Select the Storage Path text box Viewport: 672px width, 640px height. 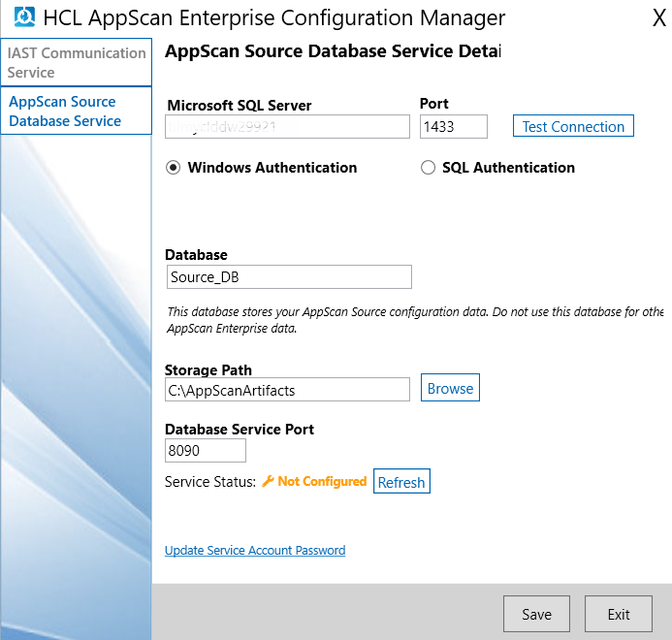[288, 390]
